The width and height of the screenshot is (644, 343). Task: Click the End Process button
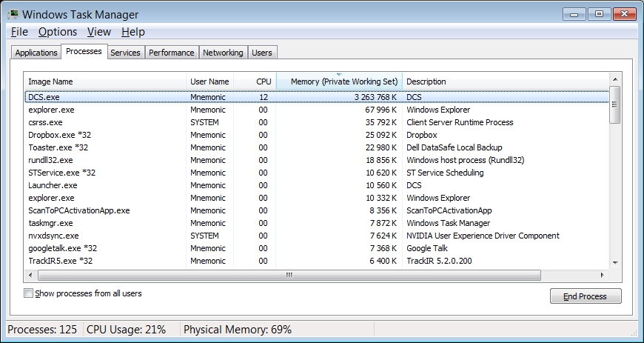[x=586, y=296]
